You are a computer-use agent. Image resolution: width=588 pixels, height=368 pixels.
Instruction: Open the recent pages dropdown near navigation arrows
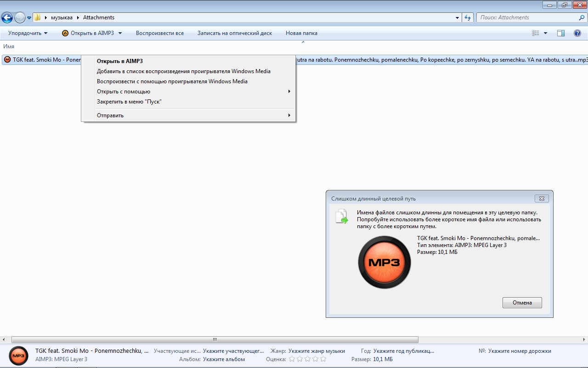point(29,18)
